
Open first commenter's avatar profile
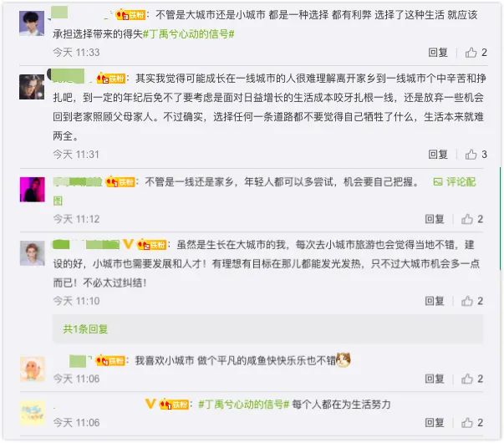coord(32,23)
